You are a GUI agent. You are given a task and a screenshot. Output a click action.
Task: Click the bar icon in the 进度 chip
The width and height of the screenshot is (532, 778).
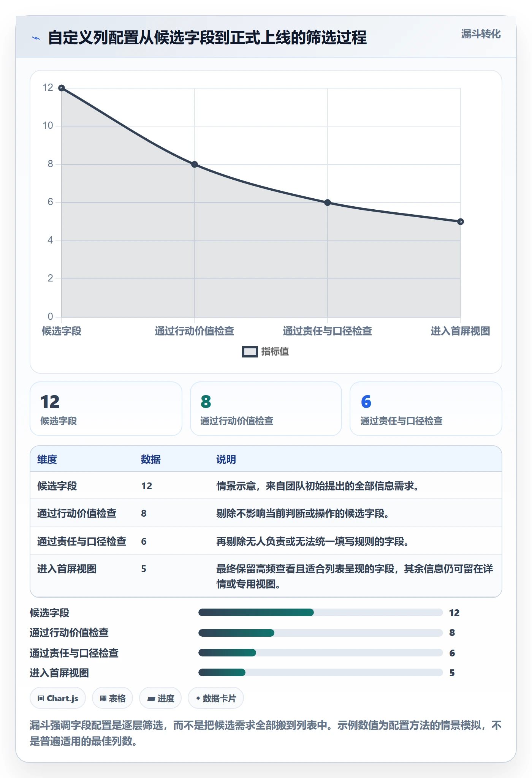coord(151,699)
